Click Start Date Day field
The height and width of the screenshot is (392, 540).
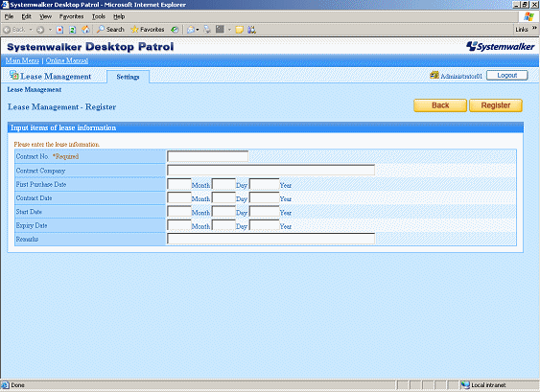223,211
